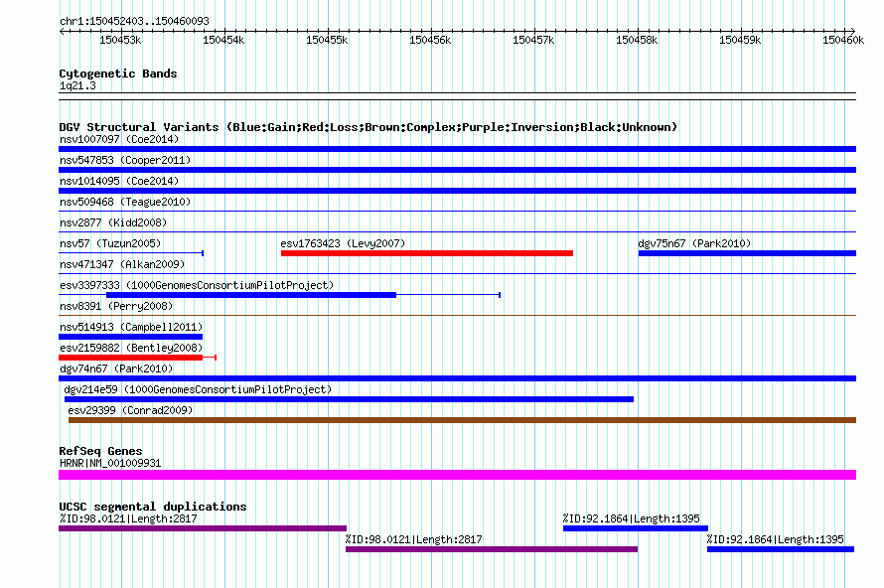
Task: Click the 1q21.3 cytogenetic band label
Action: point(77,85)
